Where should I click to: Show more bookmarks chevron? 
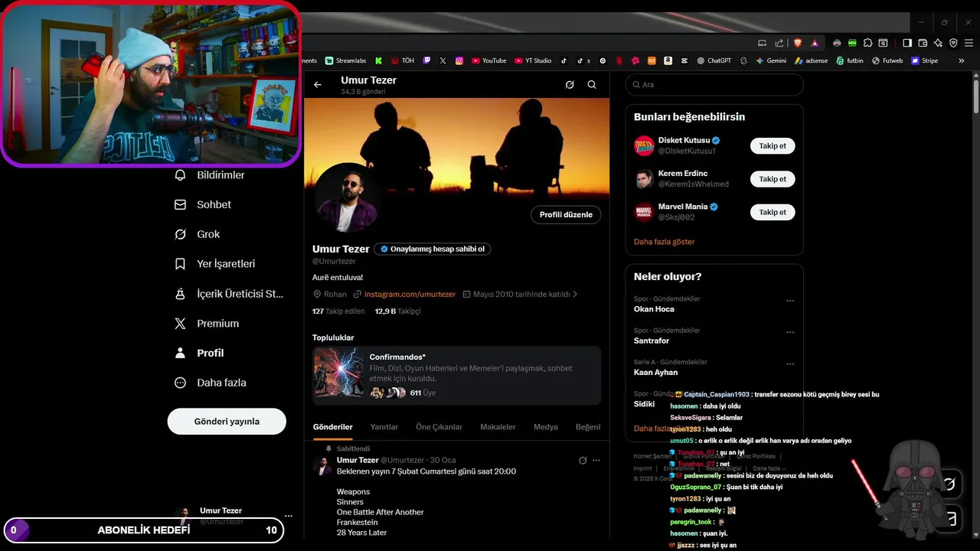tap(962, 60)
